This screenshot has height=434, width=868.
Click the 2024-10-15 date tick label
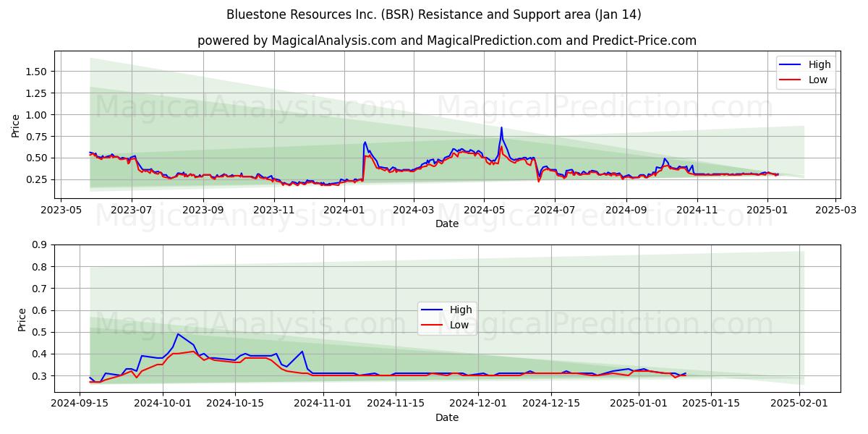pyautogui.click(x=235, y=403)
